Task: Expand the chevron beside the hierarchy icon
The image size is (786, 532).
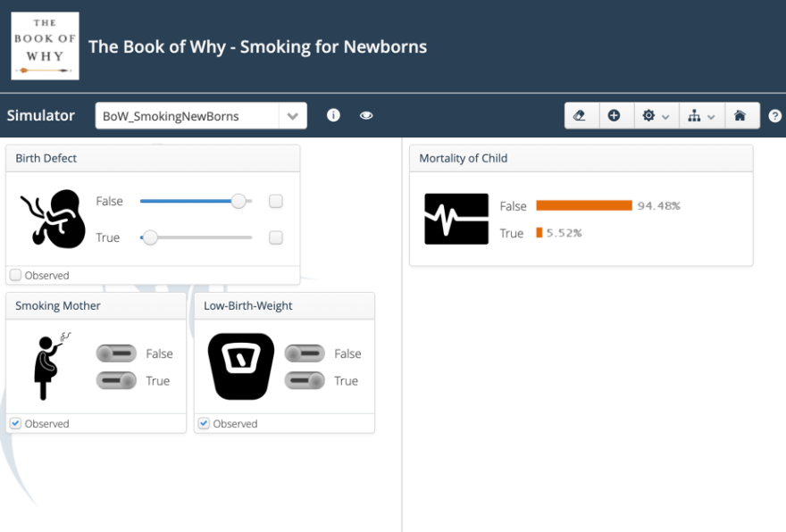Action: pyautogui.click(x=711, y=115)
